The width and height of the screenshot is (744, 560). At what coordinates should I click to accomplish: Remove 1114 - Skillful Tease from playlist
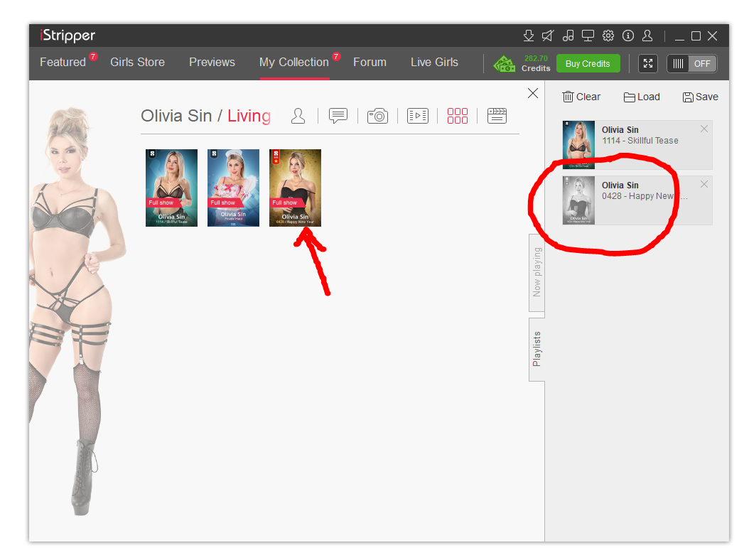[703, 129]
